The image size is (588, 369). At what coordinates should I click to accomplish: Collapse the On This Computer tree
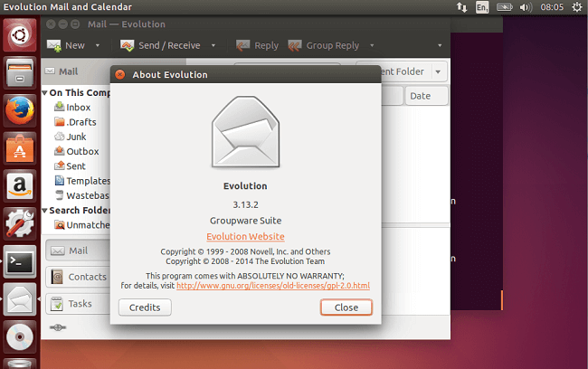[x=44, y=92]
